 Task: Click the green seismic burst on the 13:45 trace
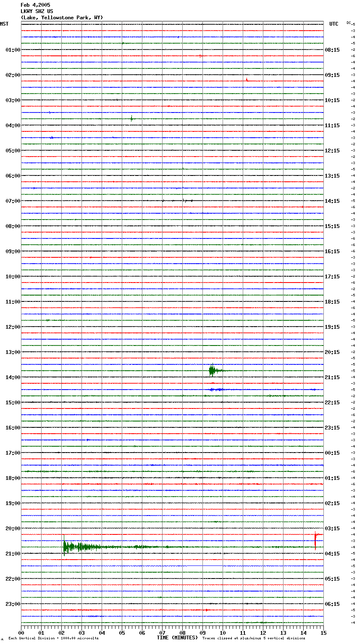213,370
